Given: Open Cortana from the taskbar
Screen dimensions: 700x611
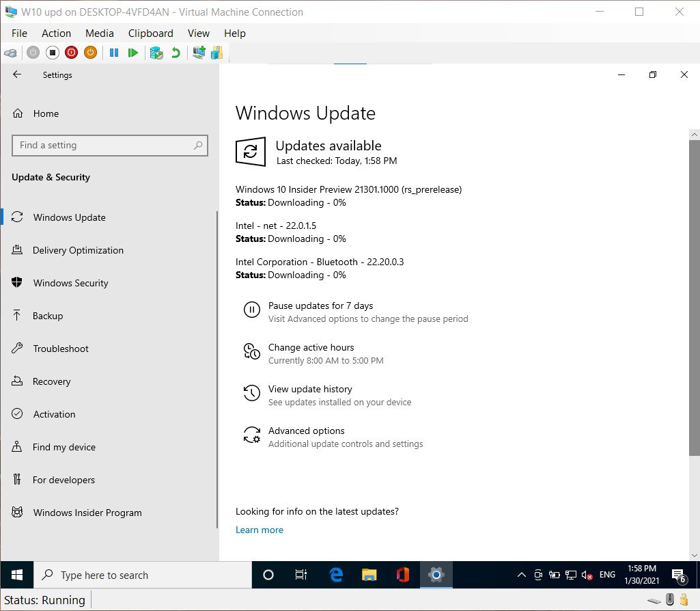Looking at the screenshot, I should 268,575.
